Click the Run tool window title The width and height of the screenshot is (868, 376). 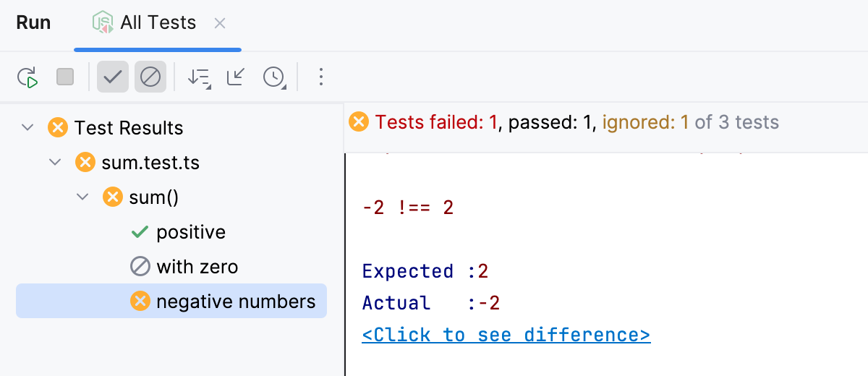[33, 22]
